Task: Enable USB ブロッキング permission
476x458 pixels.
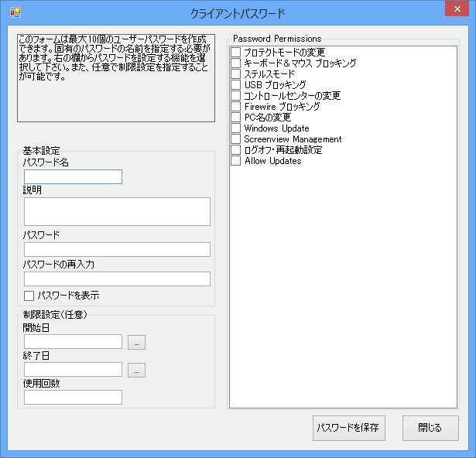Action: (x=236, y=84)
